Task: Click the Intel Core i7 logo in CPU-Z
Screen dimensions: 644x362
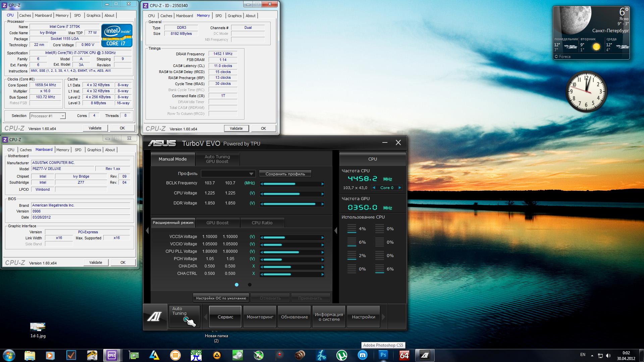Action: pos(117,35)
